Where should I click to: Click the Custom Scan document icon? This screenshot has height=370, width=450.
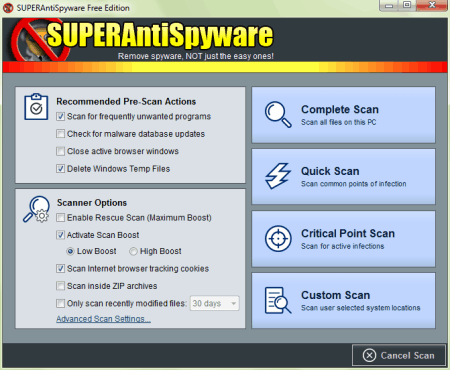pos(278,300)
